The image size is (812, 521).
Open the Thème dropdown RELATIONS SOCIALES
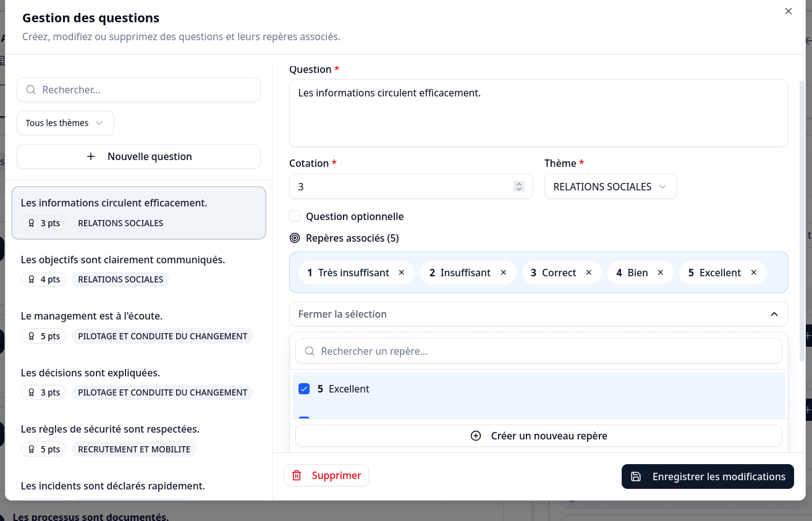tap(611, 187)
